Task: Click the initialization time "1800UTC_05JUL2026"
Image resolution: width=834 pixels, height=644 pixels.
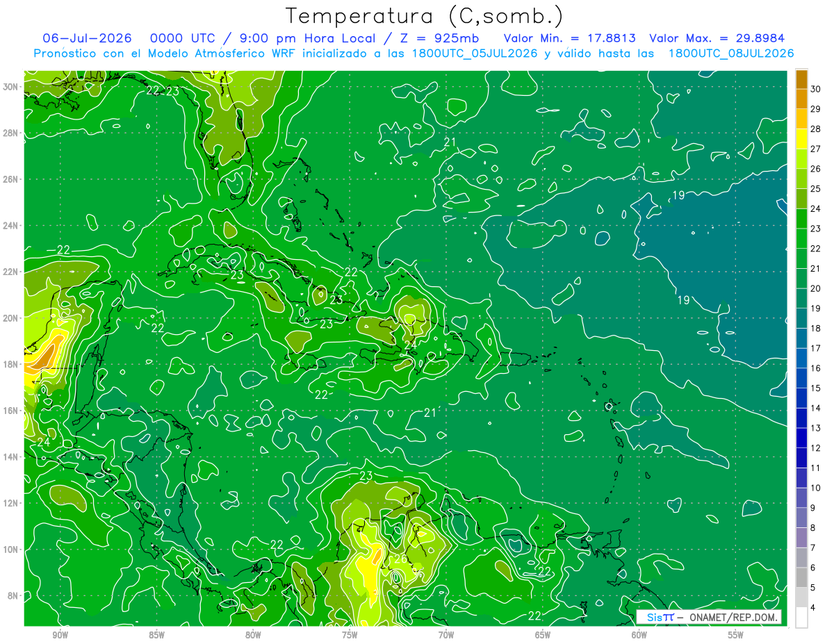Action: pyautogui.click(x=475, y=53)
